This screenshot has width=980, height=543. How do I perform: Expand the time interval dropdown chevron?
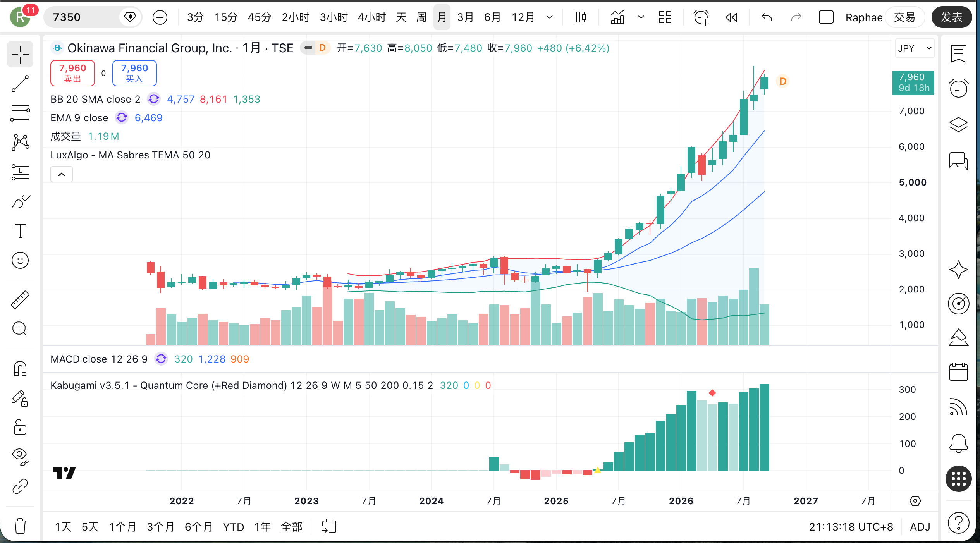tap(549, 17)
